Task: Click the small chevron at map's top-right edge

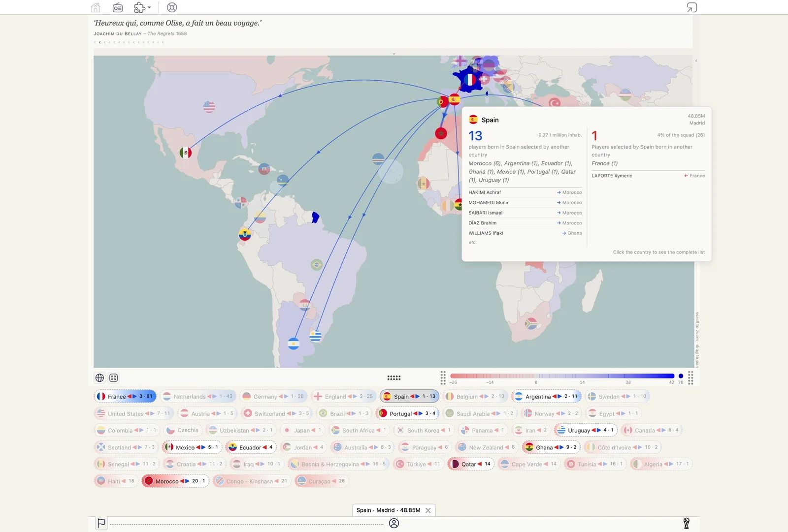Action: pyautogui.click(x=696, y=61)
